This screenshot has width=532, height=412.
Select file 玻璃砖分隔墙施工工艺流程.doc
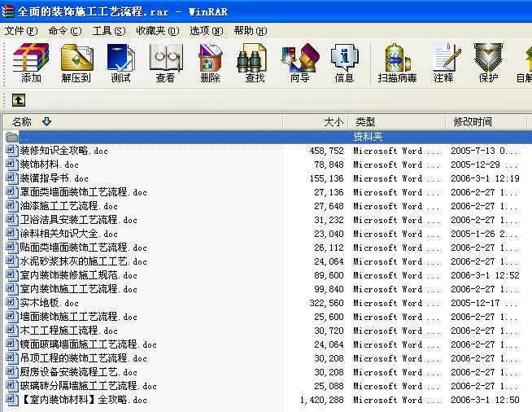(x=88, y=386)
